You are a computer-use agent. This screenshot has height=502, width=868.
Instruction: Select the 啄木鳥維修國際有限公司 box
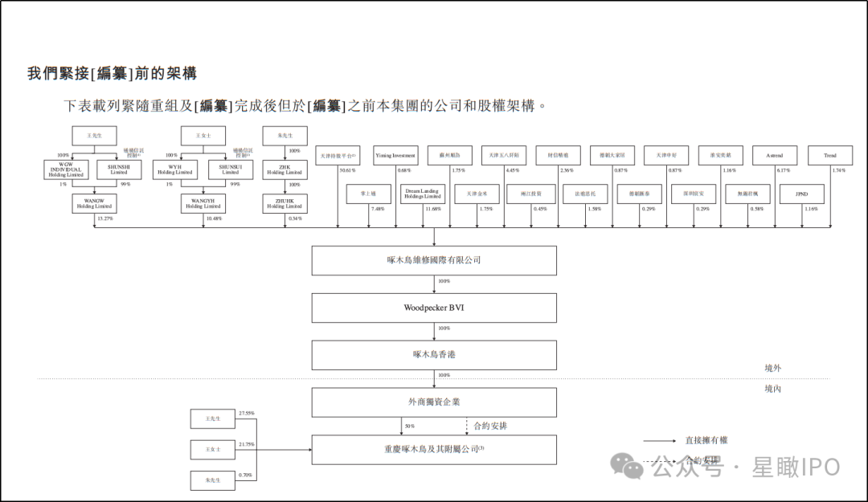[434, 260]
